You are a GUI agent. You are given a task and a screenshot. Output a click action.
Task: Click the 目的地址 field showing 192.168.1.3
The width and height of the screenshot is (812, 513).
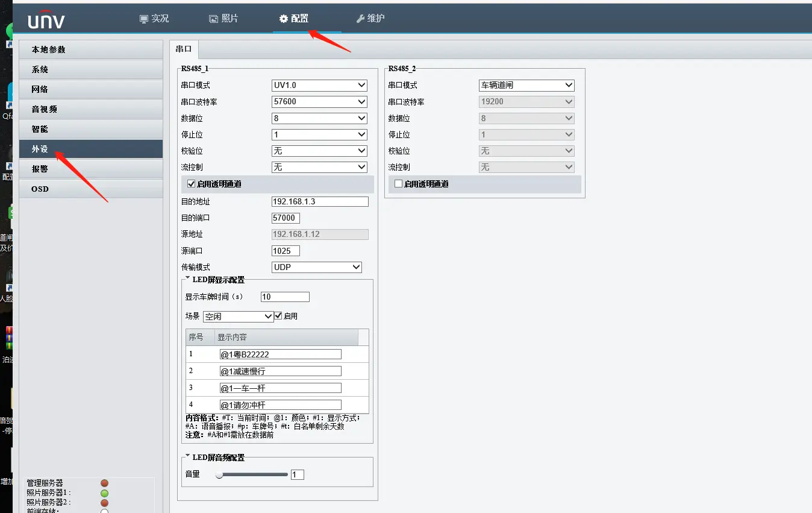coord(320,201)
